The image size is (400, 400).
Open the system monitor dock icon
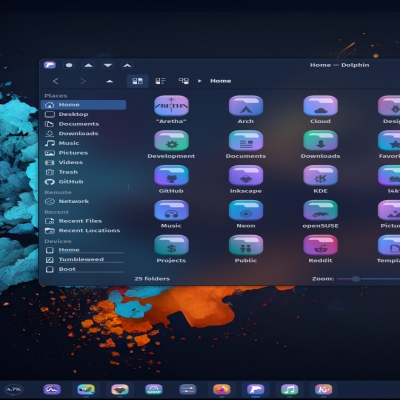pyautogui.click(x=52, y=389)
